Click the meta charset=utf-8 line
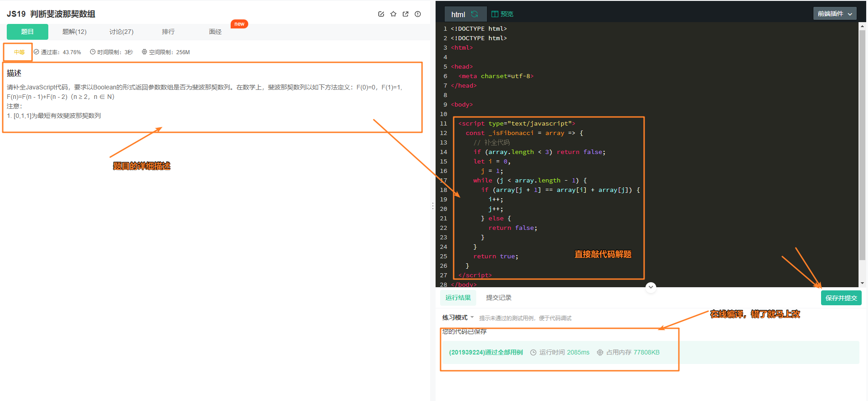This screenshot has height=401, width=868. pos(496,76)
